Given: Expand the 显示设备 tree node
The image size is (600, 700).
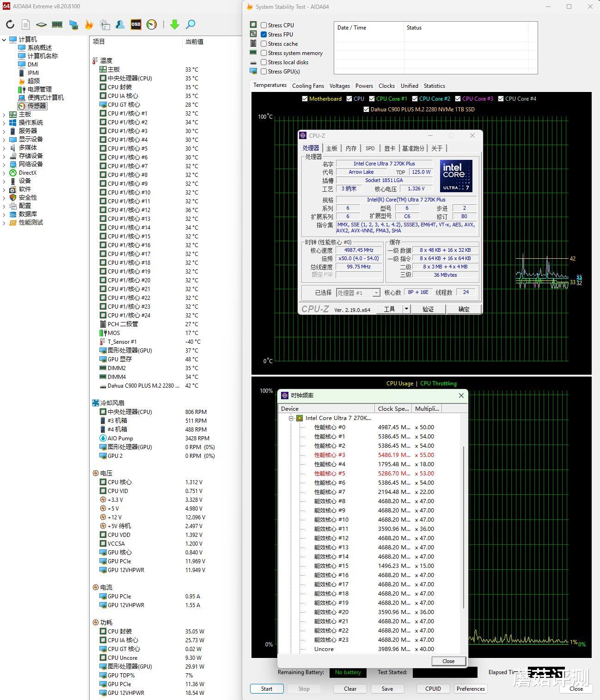Looking at the screenshot, I should (4, 139).
